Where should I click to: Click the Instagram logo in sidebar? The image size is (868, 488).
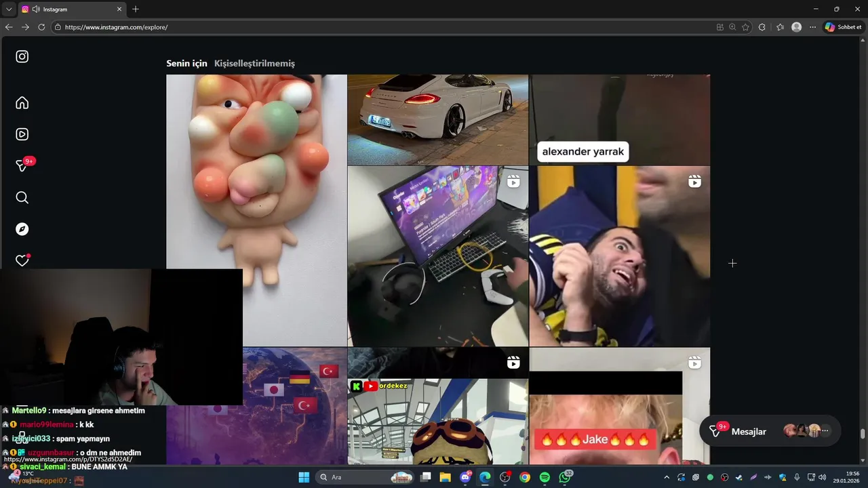point(22,57)
